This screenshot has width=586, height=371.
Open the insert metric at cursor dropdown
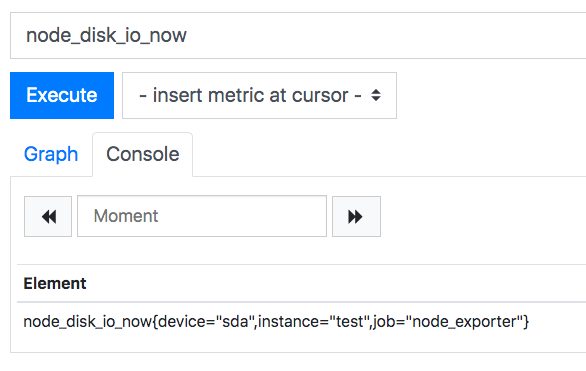point(259,95)
